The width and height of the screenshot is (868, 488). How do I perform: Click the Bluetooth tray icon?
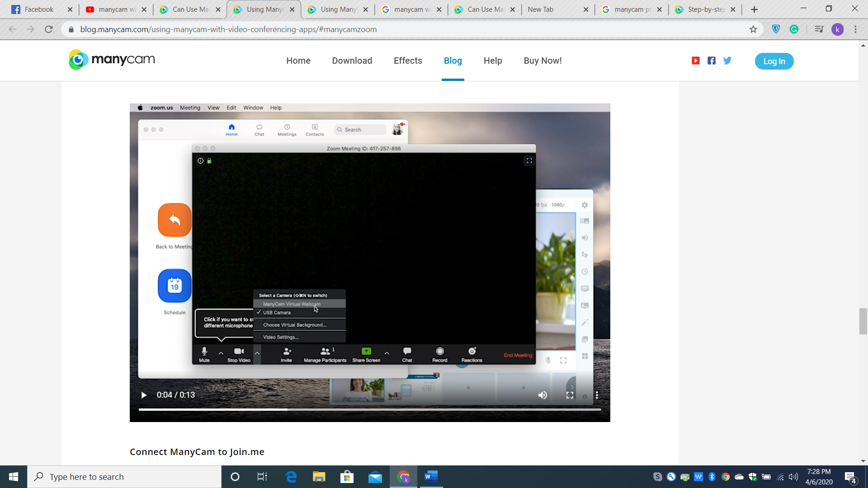pos(712,477)
